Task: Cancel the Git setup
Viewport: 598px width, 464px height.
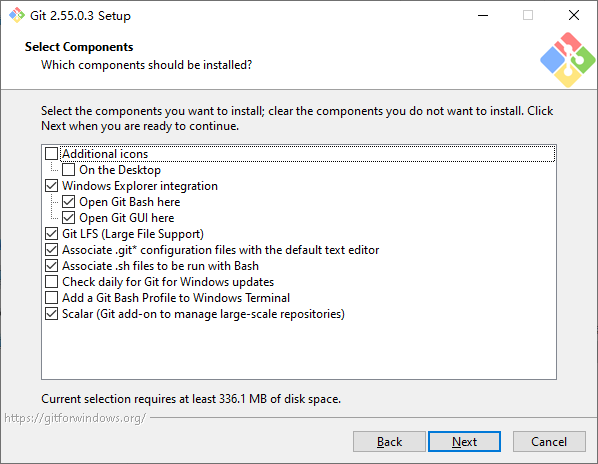Action: (x=549, y=442)
